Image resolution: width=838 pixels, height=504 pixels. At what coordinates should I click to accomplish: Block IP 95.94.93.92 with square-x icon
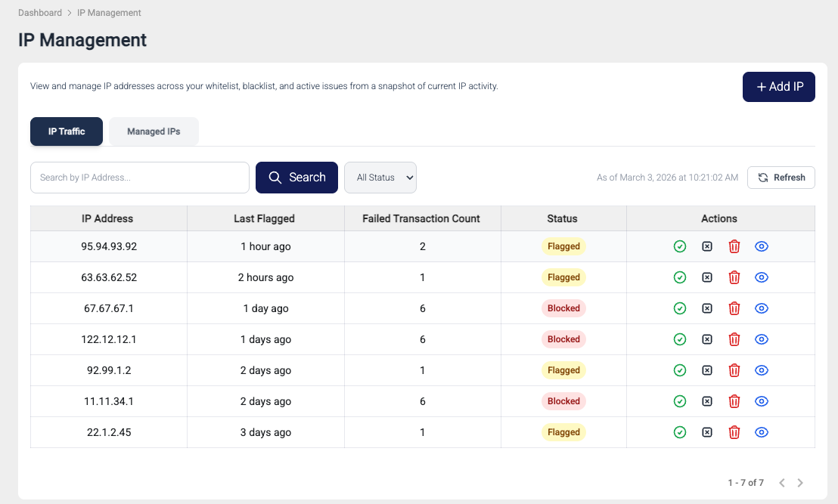click(x=706, y=246)
